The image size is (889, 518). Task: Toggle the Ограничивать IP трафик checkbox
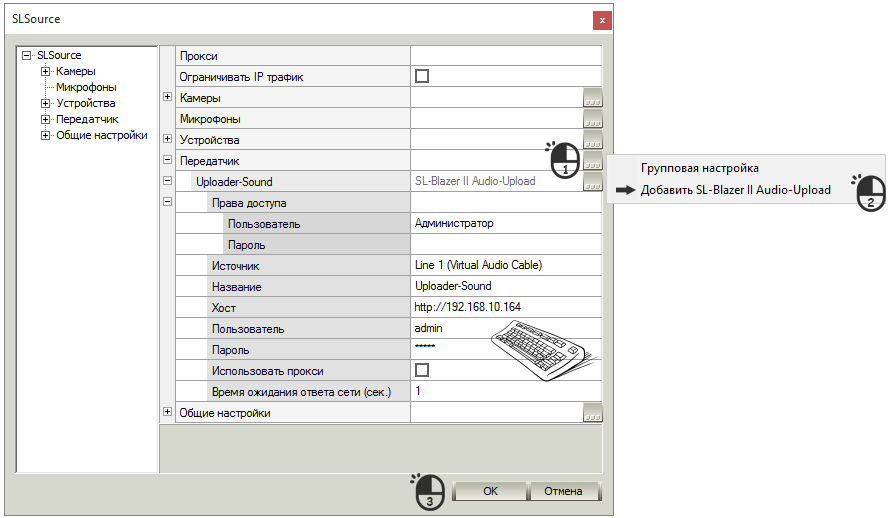422,76
